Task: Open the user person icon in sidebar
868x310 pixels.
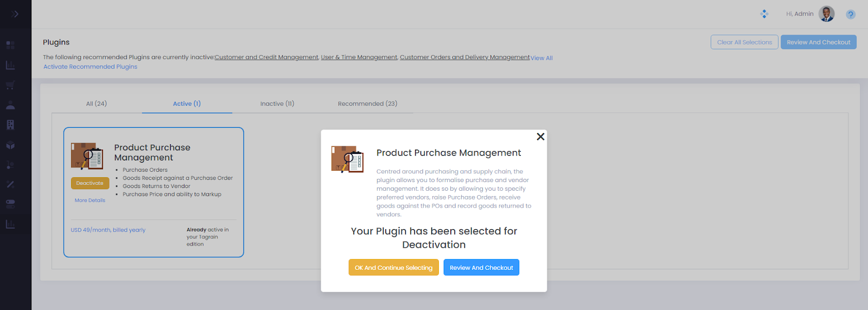Action: 10,105
